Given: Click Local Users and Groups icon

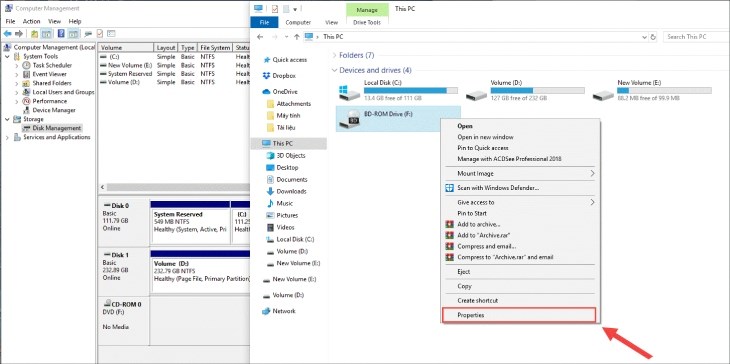Looking at the screenshot, I should 26,92.
